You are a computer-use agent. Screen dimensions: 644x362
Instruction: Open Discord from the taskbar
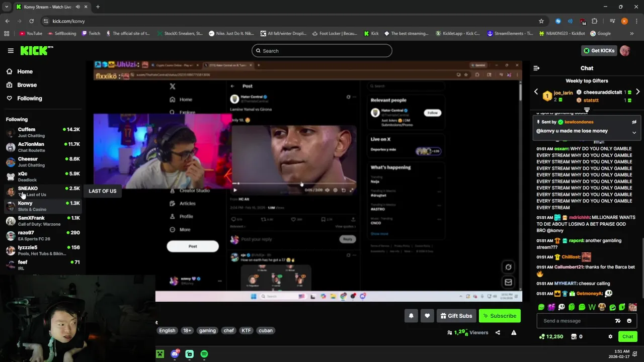(x=175, y=354)
